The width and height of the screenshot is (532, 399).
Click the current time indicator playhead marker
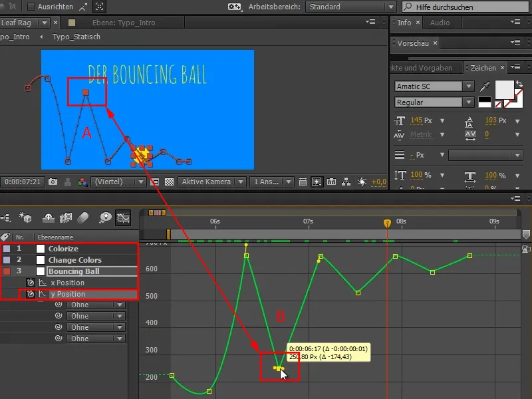click(x=387, y=223)
